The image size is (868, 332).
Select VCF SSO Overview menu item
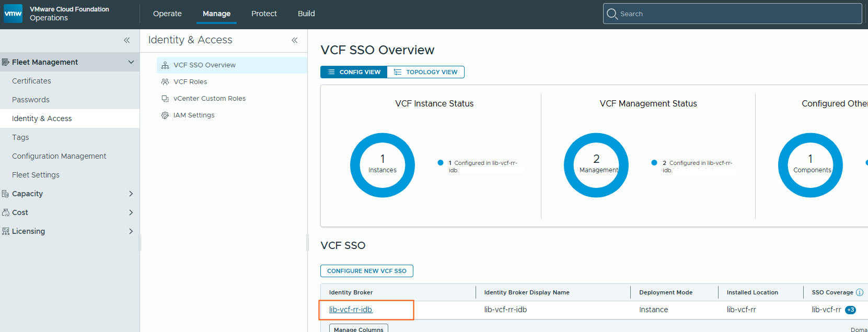tap(232, 65)
